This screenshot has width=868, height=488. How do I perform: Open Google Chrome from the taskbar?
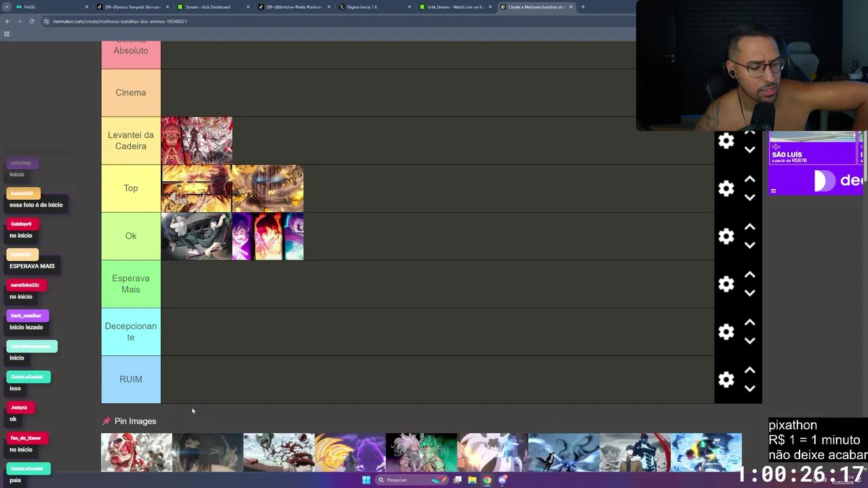pos(487,480)
